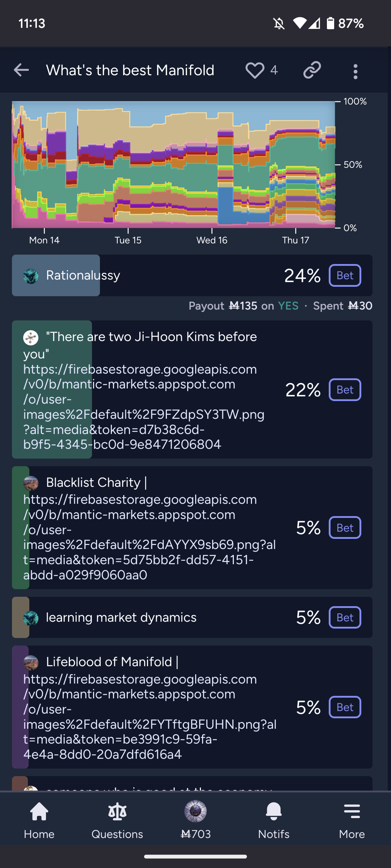Image resolution: width=391 pixels, height=868 pixels.
Task: Open the three-dot overflow menu
Action: click(356, 71)
